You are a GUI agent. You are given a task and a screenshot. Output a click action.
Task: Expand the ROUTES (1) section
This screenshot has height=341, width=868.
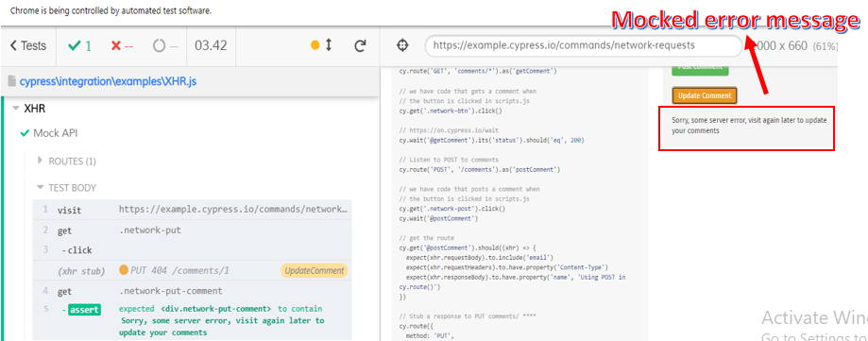click(x=72, y=162)
